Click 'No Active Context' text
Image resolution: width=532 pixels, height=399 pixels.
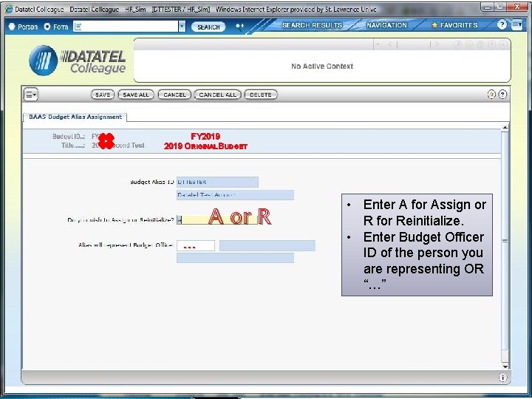pyautogui.click(x=322, y=66)
